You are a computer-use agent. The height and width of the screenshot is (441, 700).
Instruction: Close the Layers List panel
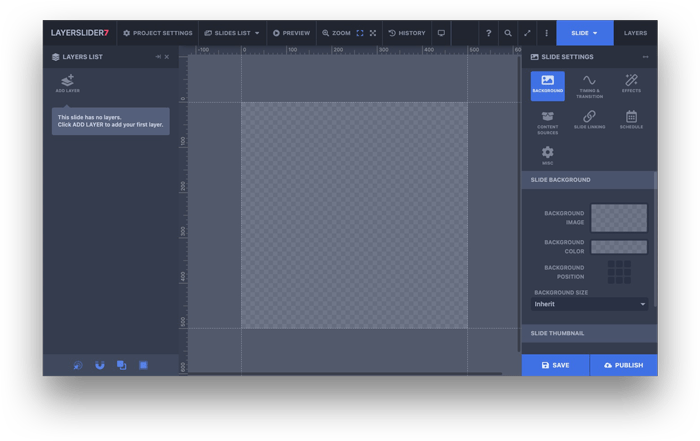167,57
